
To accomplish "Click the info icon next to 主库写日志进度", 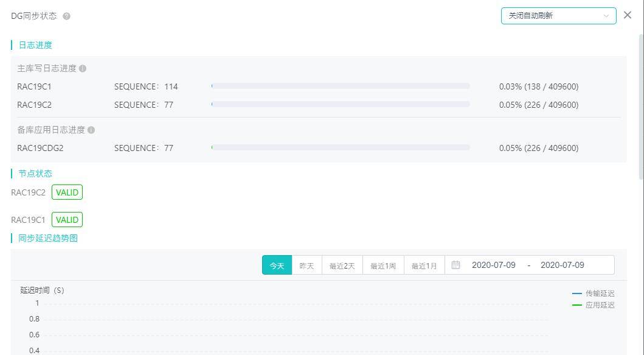I will [x=83, y=69].
